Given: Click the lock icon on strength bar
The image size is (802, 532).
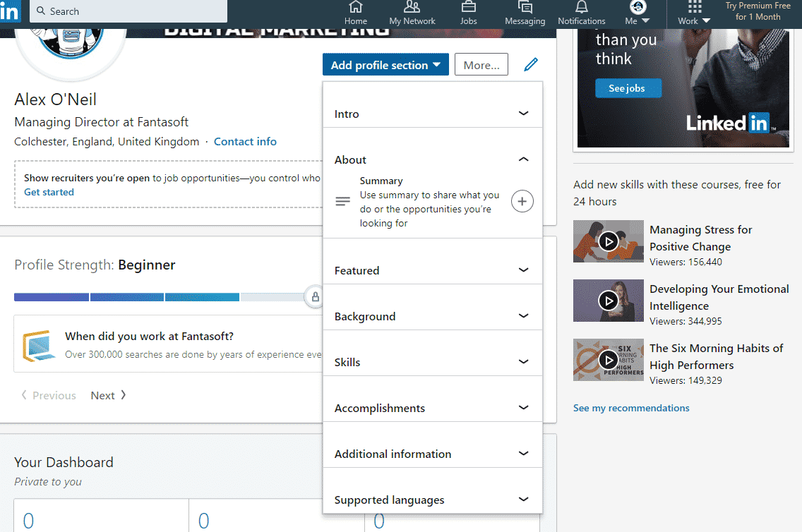Looking at the screenshot, I should tap(315, 297).
